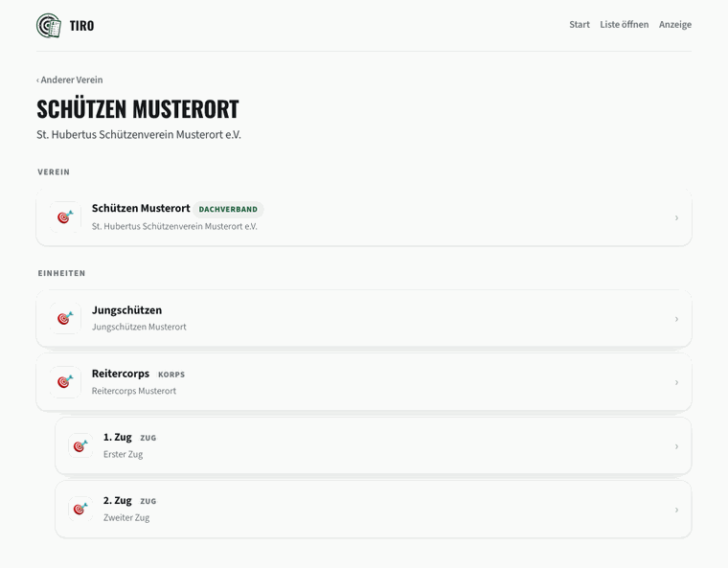Viewport: 728px width, 568px height.
Task: Click the KORPS label next to Reitercorps
Action: tap(171, 375)
